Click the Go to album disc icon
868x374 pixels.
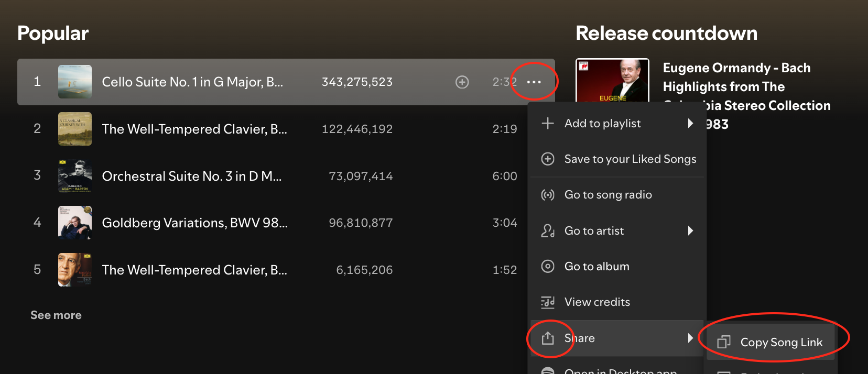(x=548, y=266)
